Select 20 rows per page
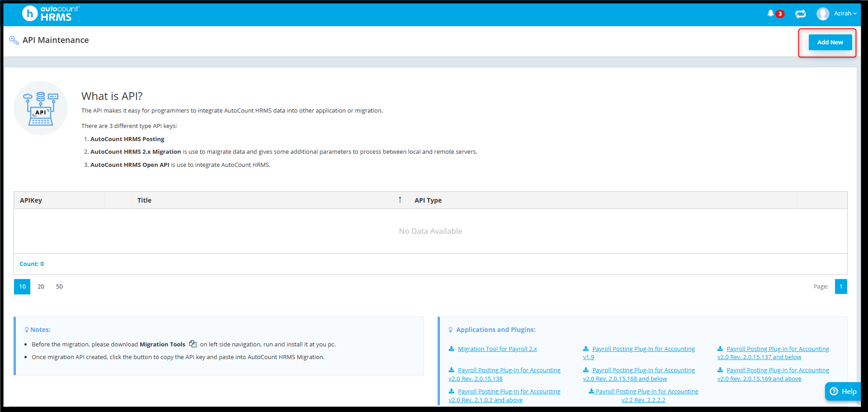 point(41,287)
